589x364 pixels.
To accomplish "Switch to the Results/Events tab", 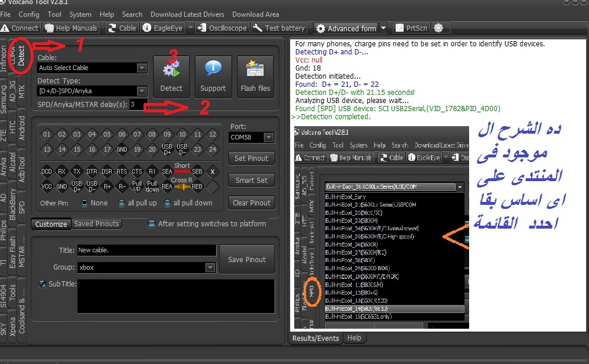I will [316, 338].
